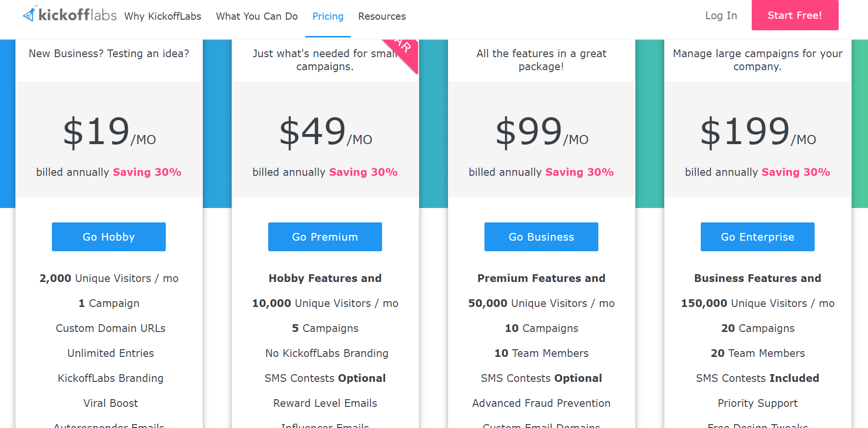The image size is (868, 428).
Task: Click the kickofflabs wordmark text
Action: pyautogui.click(x=77, y=15)
